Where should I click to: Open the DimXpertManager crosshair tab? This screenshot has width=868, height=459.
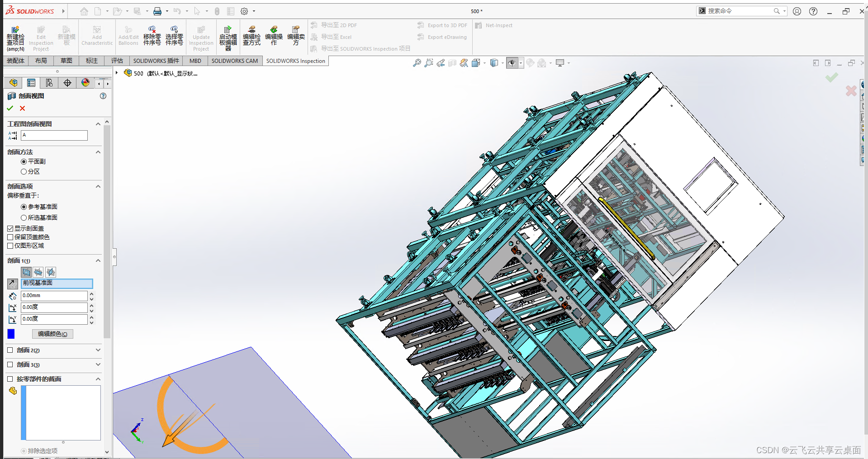pyautogui.click(x=67, y=83)
